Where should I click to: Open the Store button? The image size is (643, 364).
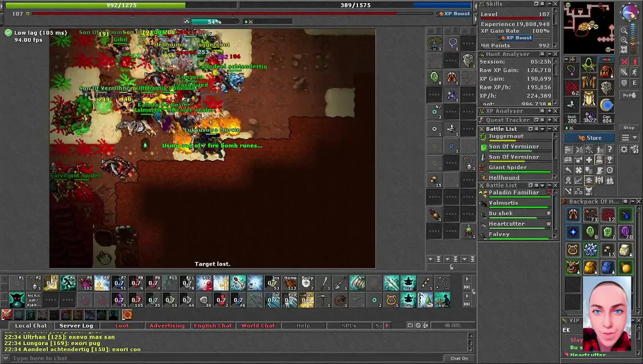589,138
